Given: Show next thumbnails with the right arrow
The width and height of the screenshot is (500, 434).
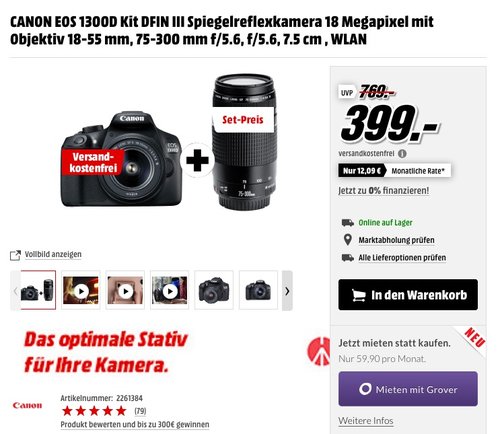Looking at the screenshot, I should 287,291.
